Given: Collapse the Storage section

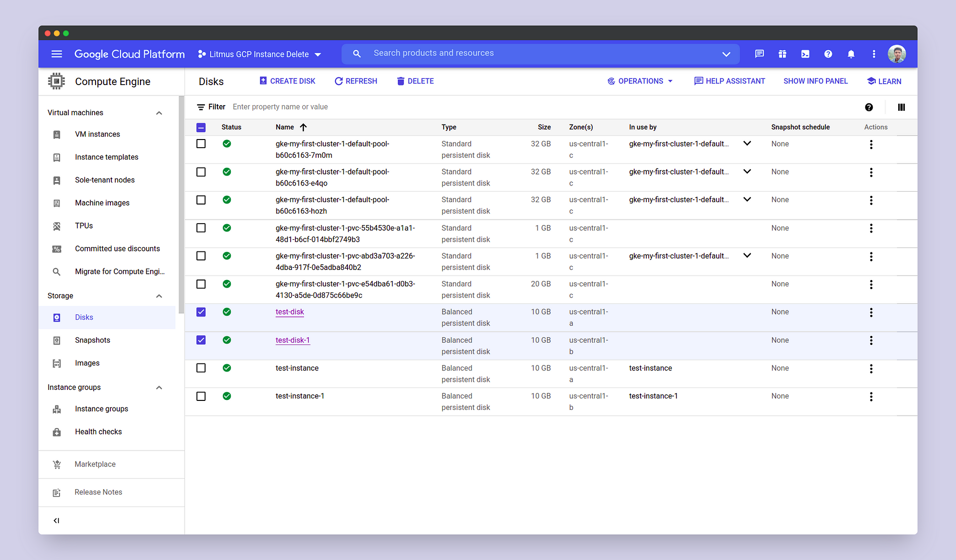Looking at the screenshot, I should 159,296.
